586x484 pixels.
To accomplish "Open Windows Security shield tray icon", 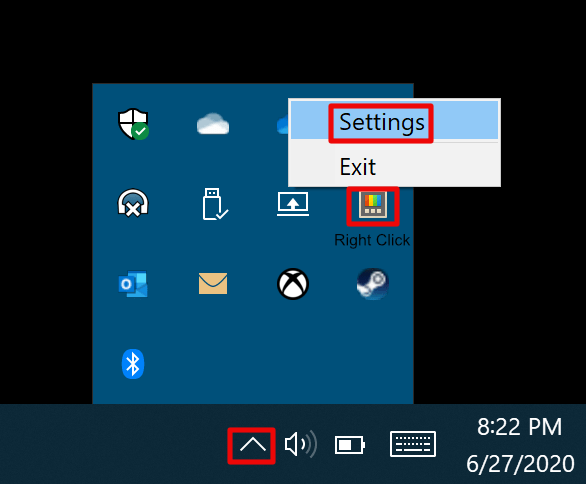I will pos(133,124).
